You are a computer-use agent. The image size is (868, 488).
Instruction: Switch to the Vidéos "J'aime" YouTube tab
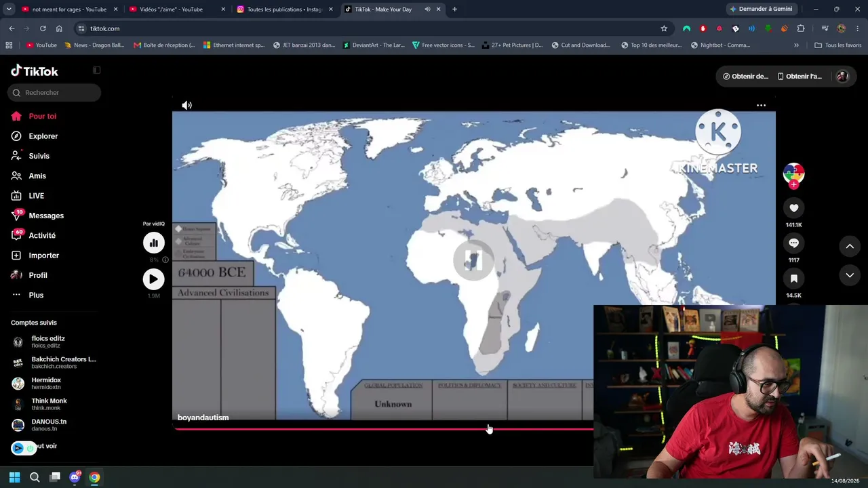pyautogui.click(x=176, y=9)
